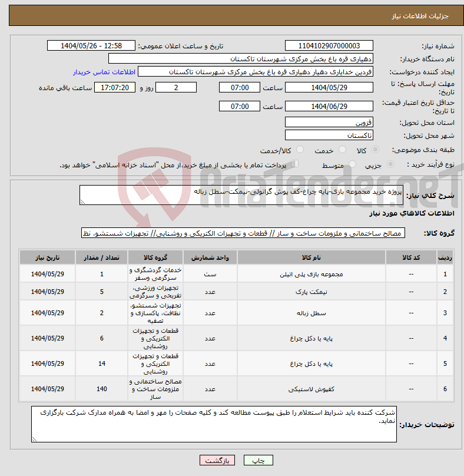Open the اطلاعات تماس خریدار link

pos(104,72)
